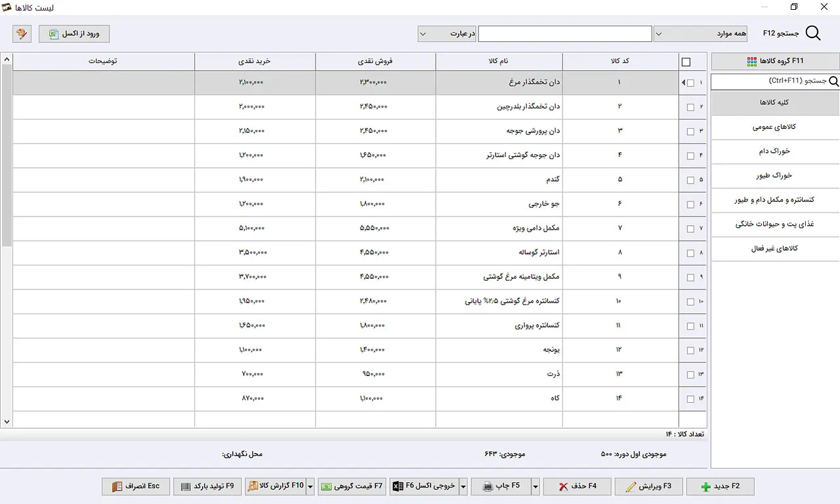
Task: Open the در عبارت match type dropdown
Action: click(447, 33)
